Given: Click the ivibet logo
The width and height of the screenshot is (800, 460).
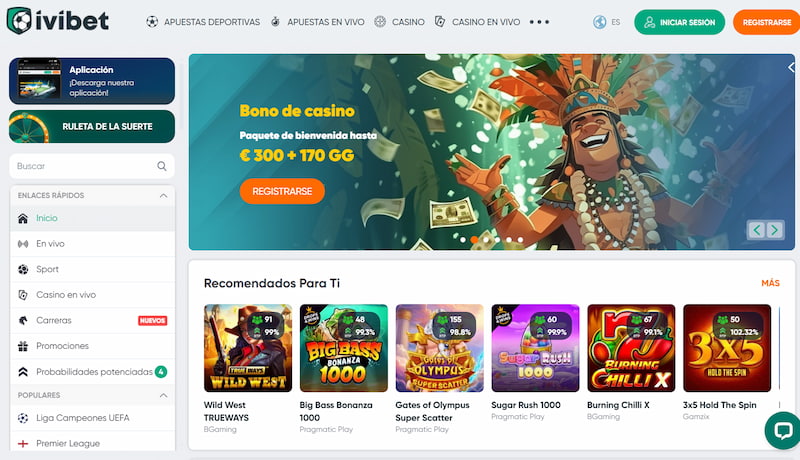Looking at the screenshot, I should [x=58, y=21].
